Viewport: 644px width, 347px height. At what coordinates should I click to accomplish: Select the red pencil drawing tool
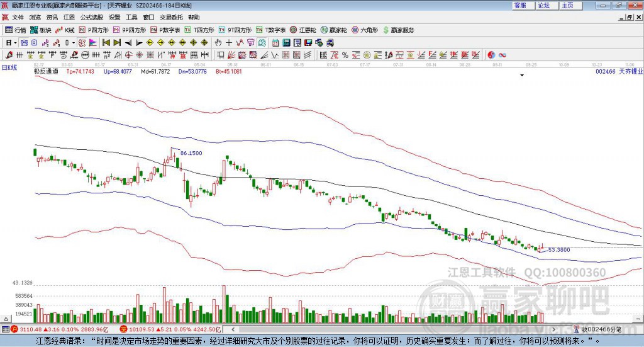[x=9, y=55]
